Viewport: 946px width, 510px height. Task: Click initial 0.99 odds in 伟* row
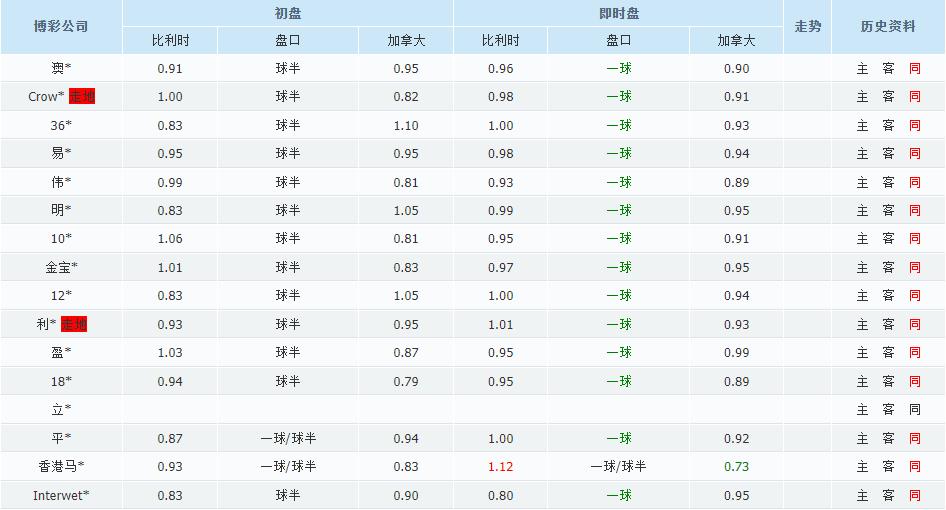[x=170, y=182]
